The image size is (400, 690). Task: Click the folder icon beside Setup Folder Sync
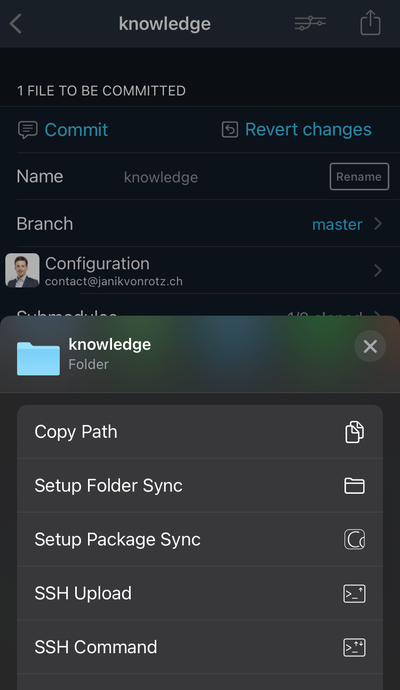354,486
